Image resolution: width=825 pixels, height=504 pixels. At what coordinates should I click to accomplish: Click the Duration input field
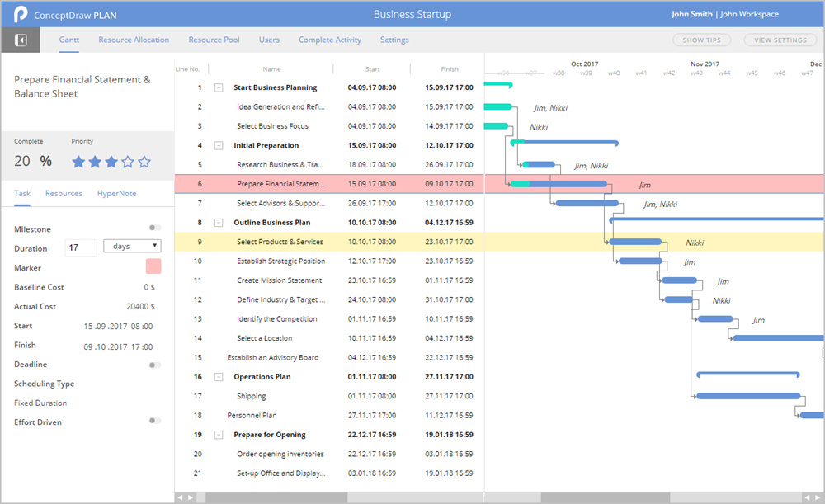(x=81, y=247)
